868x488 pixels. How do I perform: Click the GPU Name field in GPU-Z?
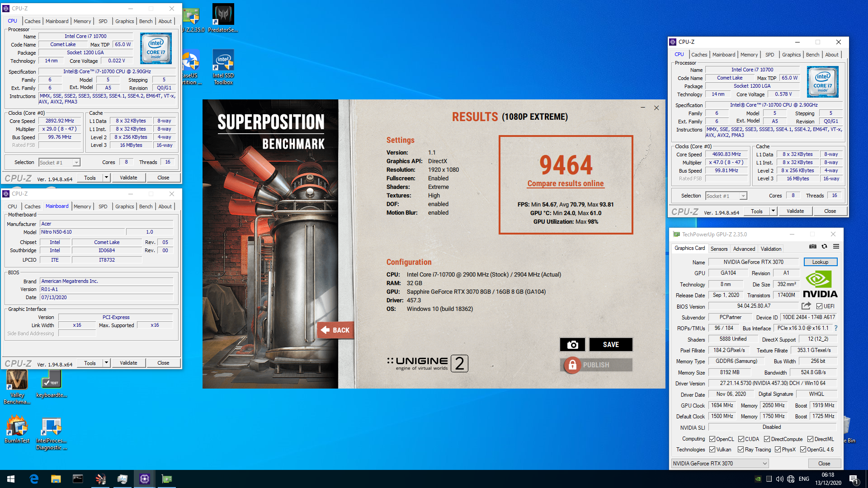(753, 262)
